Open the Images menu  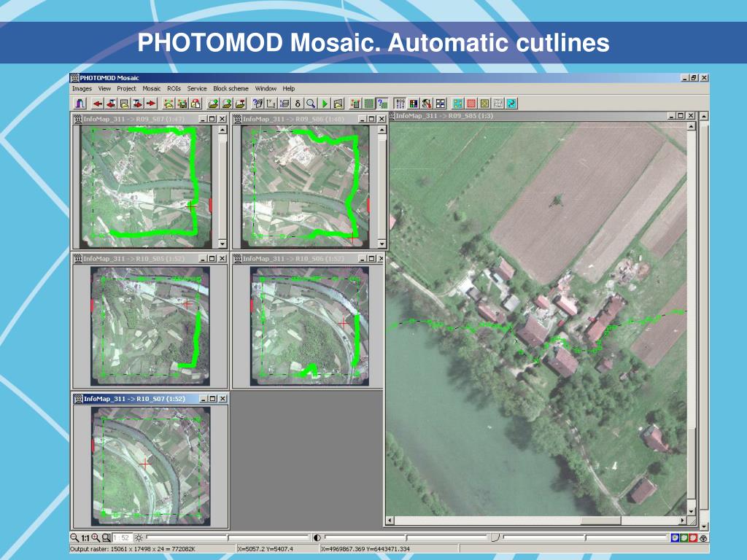(x=82, y=88)
